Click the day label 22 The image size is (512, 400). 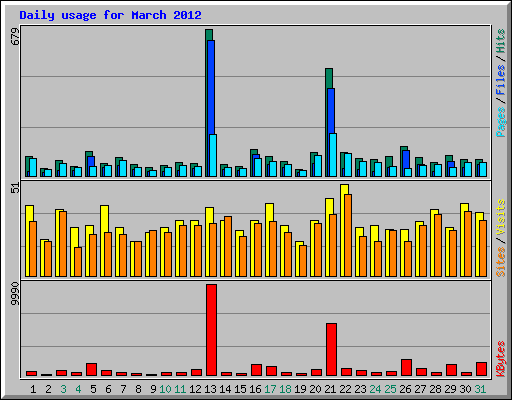[x=345, y=389]
